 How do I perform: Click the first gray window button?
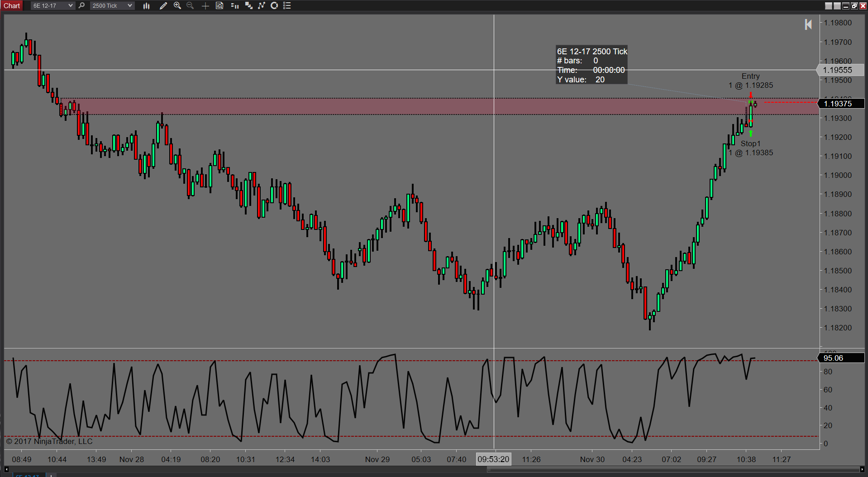click(829, 6)
